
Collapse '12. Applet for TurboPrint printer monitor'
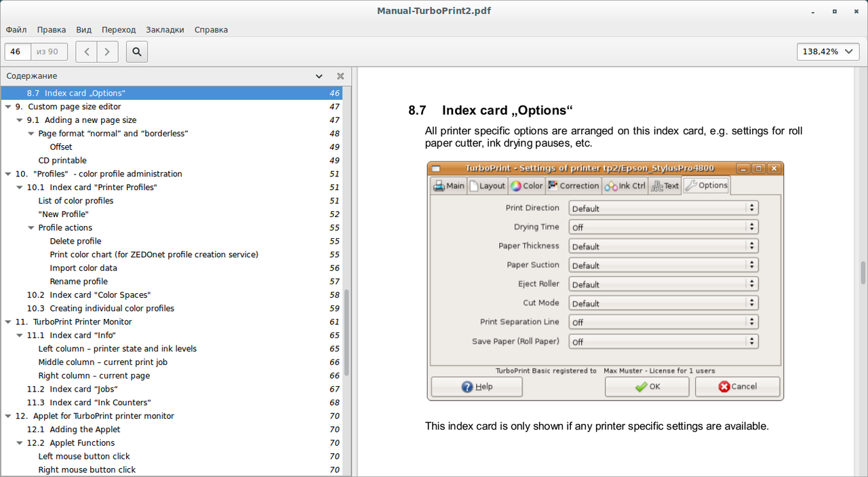click(8, 416)
